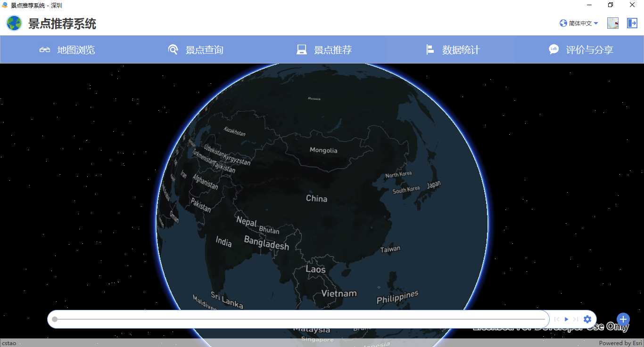Click the Singapore label on map
Screen dimensions: 644x347
point(317,339)
